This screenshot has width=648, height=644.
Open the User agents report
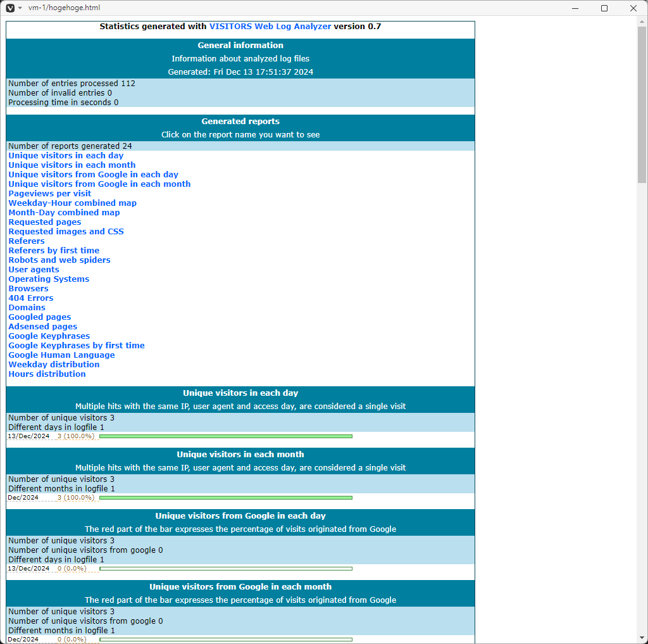click(x=34, y=270)
